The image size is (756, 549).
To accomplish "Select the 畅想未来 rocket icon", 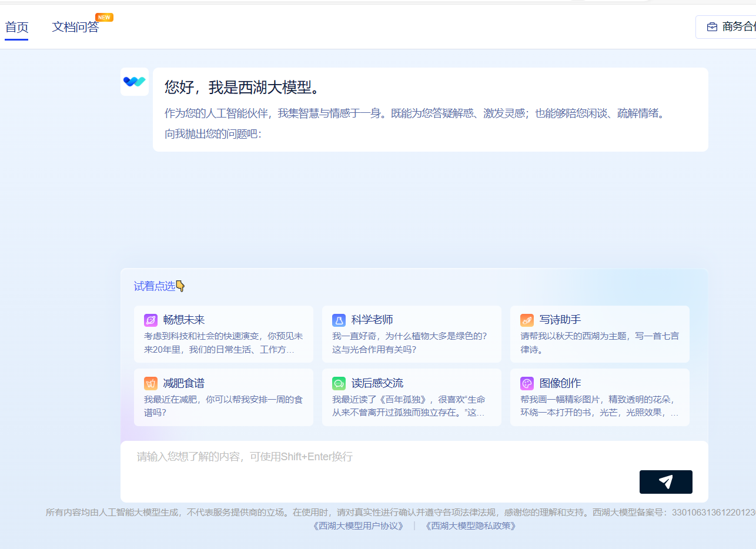I will (x=150, y=320).
